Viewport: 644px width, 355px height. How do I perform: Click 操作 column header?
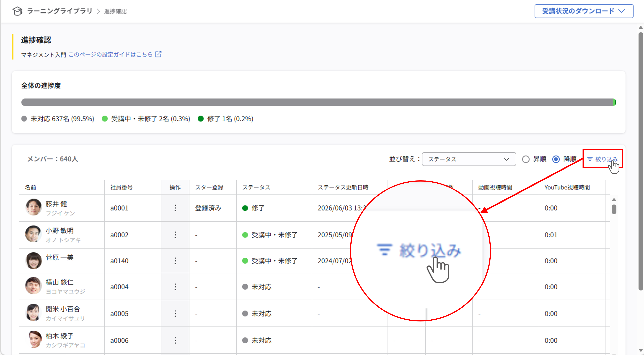175,187
